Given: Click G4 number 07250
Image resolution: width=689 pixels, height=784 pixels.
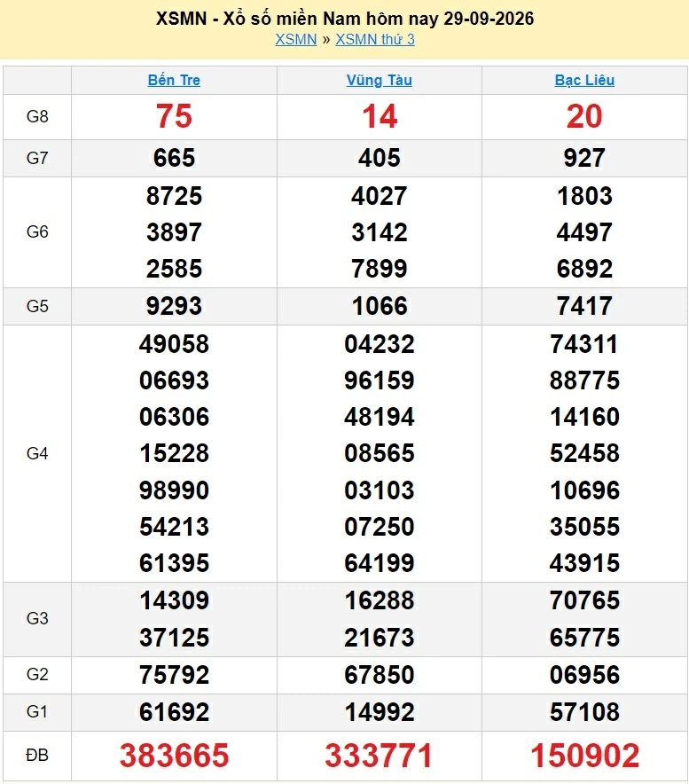Looking at the screenshot, I should coord(380,527).
